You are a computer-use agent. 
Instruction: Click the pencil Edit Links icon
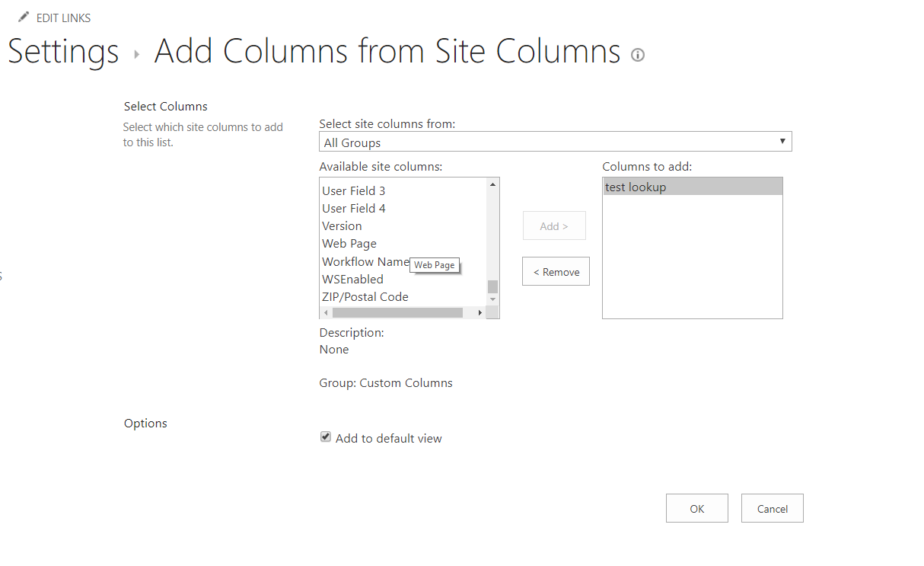pos(24,17)
